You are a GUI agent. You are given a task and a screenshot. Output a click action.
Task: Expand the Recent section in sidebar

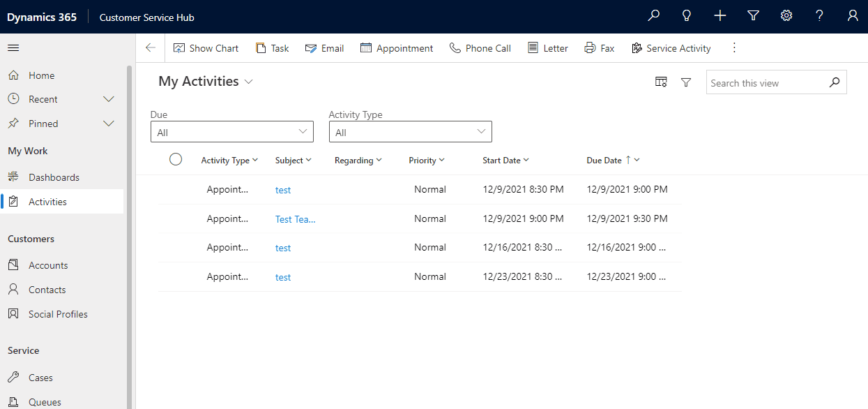point(109,99)
